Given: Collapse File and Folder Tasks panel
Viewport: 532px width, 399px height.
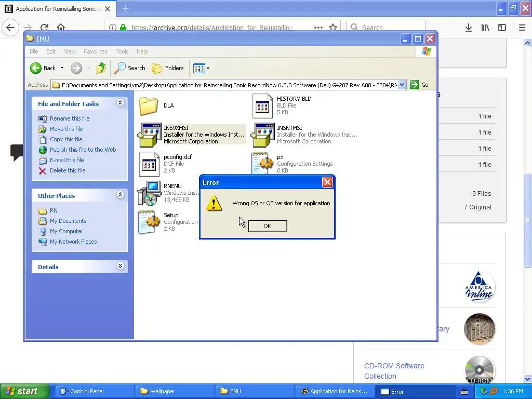Looking at the screenshot, I should point(120,103).
